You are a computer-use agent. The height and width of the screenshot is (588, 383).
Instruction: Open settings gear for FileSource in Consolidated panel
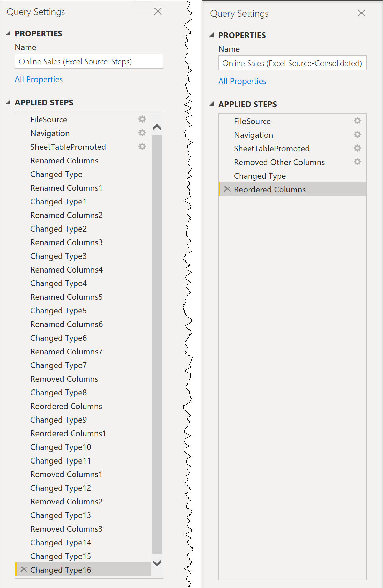357,121
